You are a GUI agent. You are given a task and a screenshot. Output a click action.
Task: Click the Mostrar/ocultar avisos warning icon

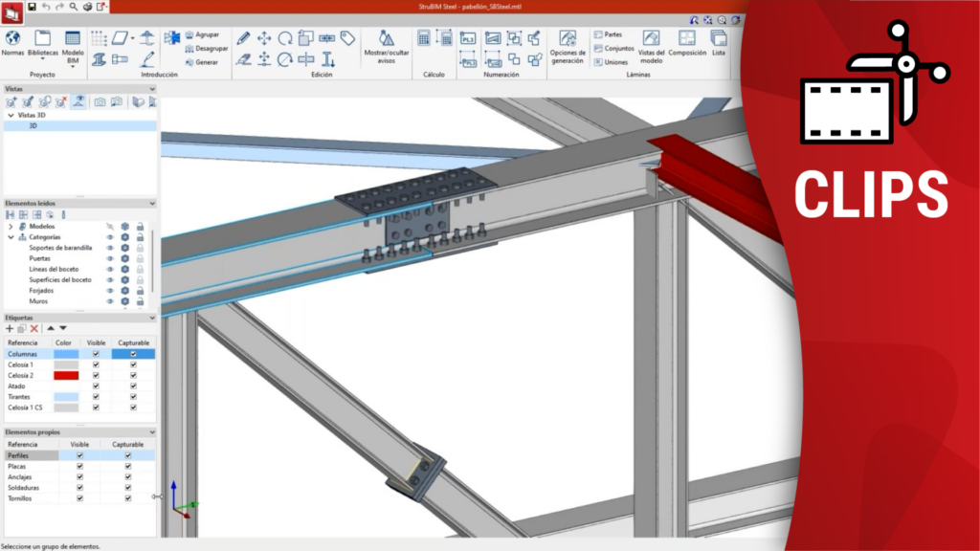pos(386,38)
